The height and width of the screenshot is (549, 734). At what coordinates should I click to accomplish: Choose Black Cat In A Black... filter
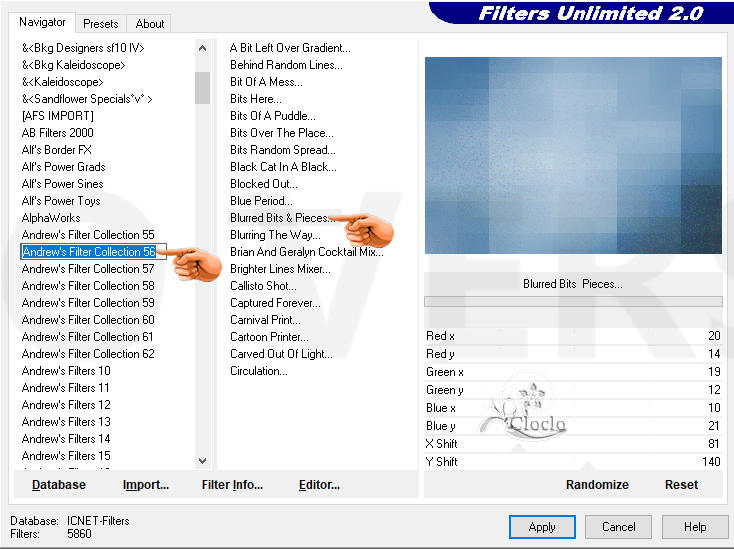point(283,167)
